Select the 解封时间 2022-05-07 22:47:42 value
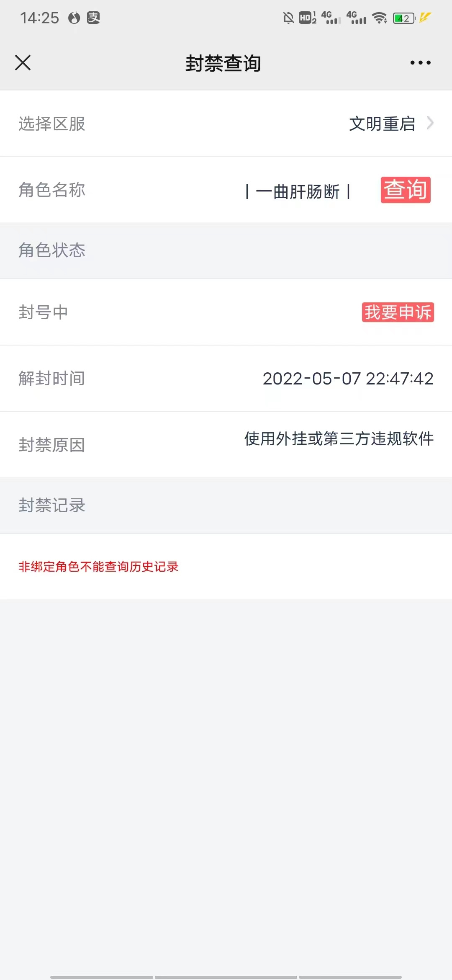The height and width of the screenshot is (980, 452). pyautogui.click(x=348, y=379)
